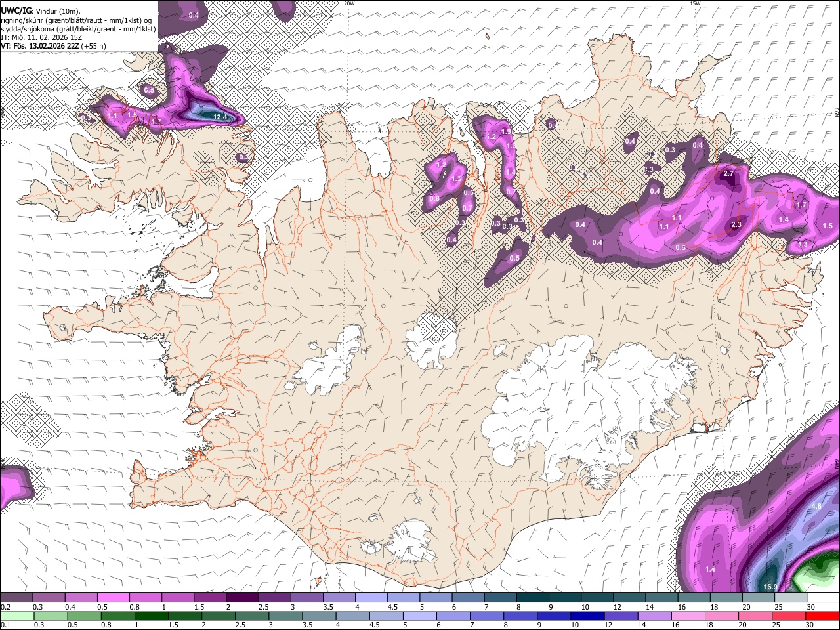Click the bright pink top-row swatch starting at 0.5
This screenshot has width=840, height=630.
click(x=113, y=598)
